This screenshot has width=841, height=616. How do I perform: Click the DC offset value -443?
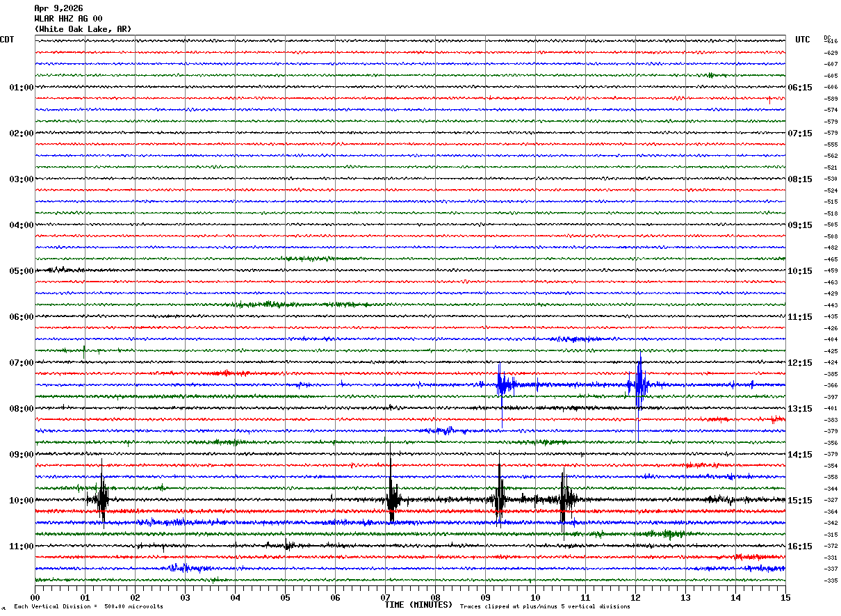click(x=831, y=305)
